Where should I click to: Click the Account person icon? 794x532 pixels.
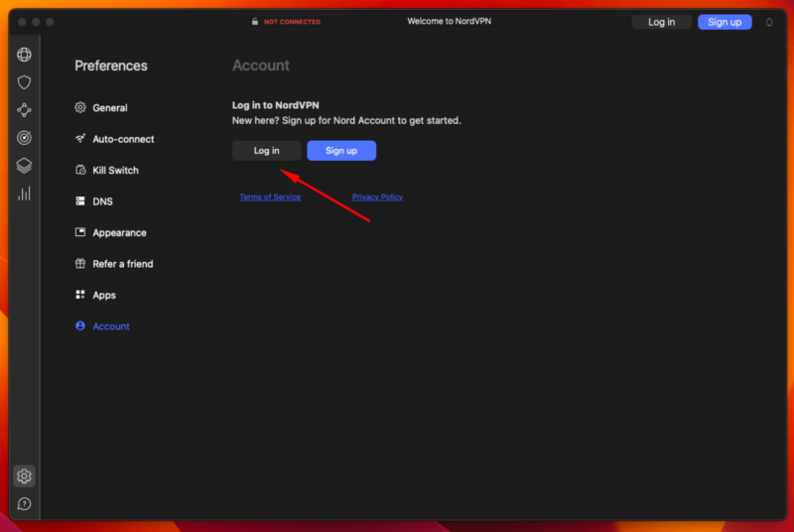pyautogui.click(x=80, y=326)
